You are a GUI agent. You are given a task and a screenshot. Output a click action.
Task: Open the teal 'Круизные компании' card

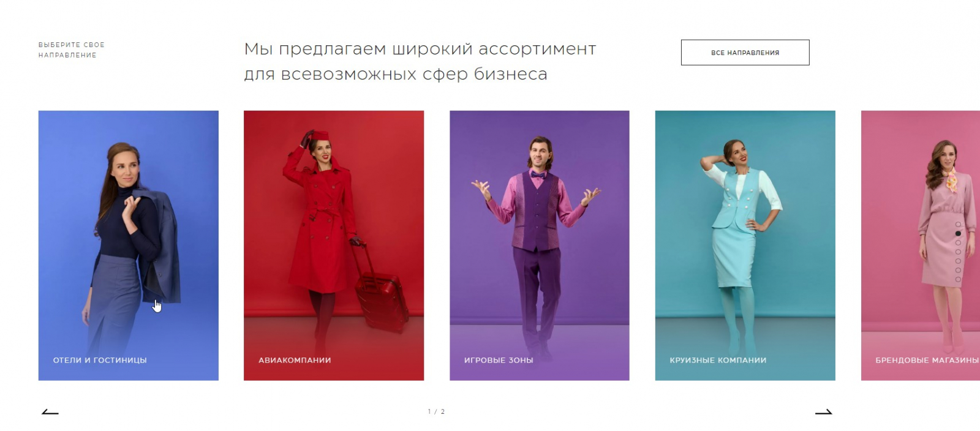tap(745, 245)
